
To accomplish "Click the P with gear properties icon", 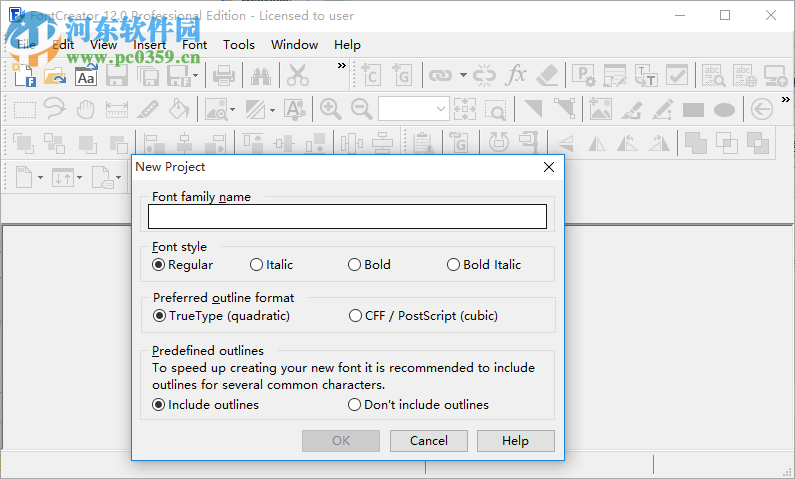I will coord(584,76).
